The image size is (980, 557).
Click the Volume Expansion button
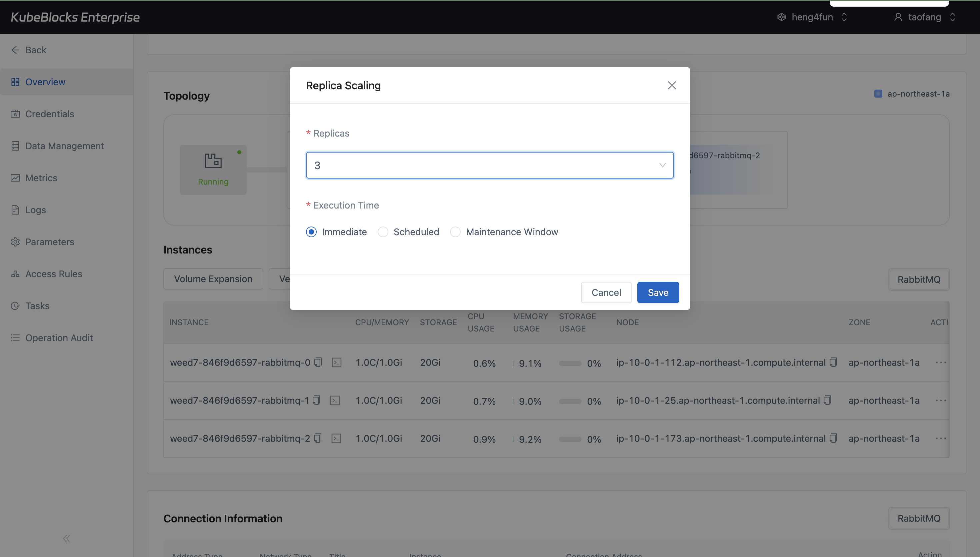[x=213, y=278]
